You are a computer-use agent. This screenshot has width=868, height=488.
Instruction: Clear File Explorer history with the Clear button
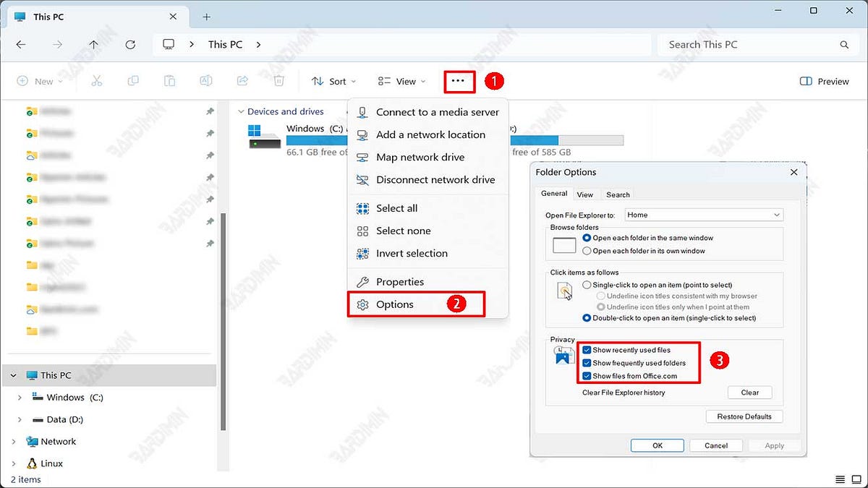pos(749,392)
